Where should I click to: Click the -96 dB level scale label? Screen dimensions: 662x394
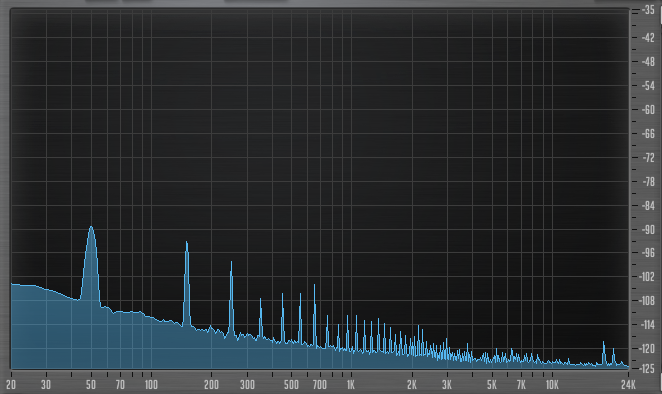[648, 253]
